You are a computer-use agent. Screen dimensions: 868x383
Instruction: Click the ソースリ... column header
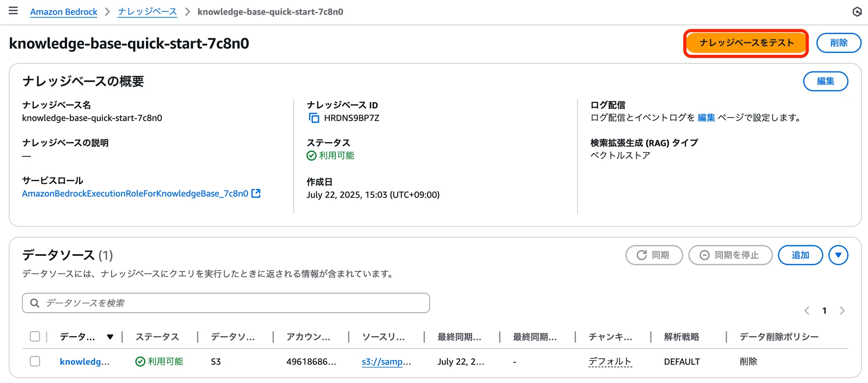(x=383, y=337)
